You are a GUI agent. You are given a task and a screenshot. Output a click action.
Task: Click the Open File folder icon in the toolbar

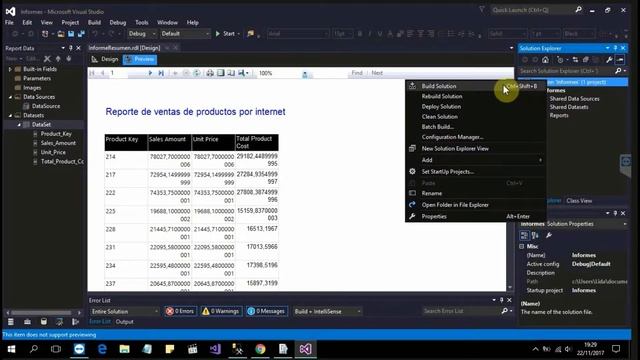[61, 34]
